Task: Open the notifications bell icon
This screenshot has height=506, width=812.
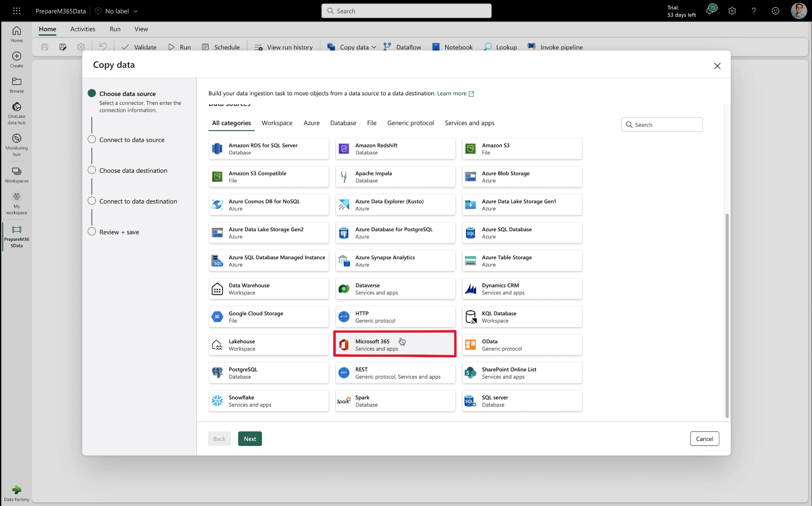Action: tap(710, 11)
